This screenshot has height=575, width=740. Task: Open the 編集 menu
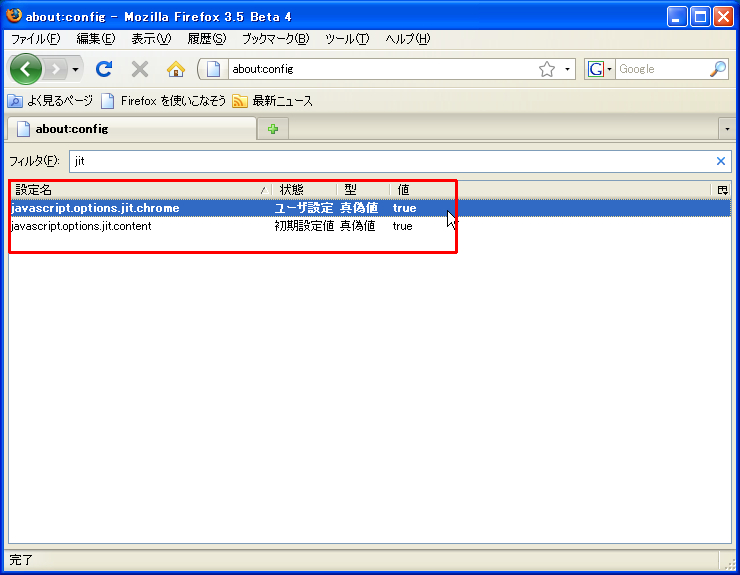[95, 39]
